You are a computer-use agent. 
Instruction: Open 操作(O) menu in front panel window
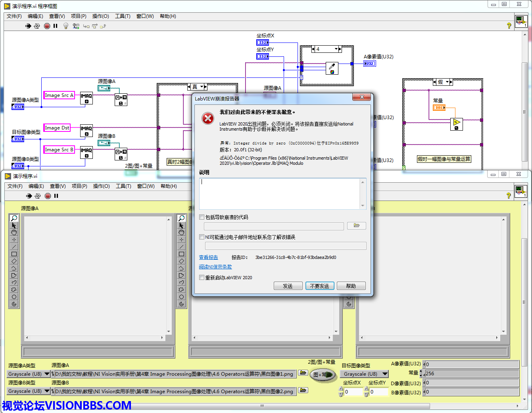coord(101,186)
